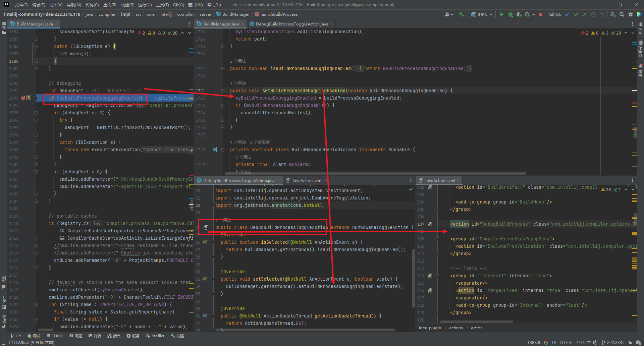Push commits with the green arrow icon
Image resolution: width=644 pixels, height=346 pixels.
(x=584, y=14)
